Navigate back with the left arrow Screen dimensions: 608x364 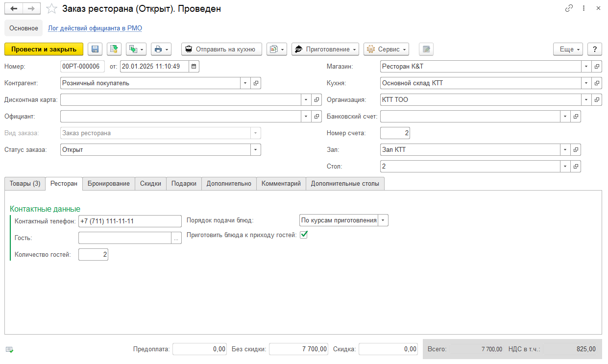point(14,8)
